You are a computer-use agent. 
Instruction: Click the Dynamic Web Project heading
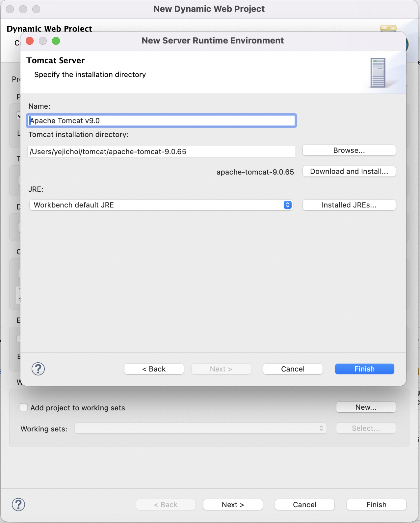click(49, 29)
